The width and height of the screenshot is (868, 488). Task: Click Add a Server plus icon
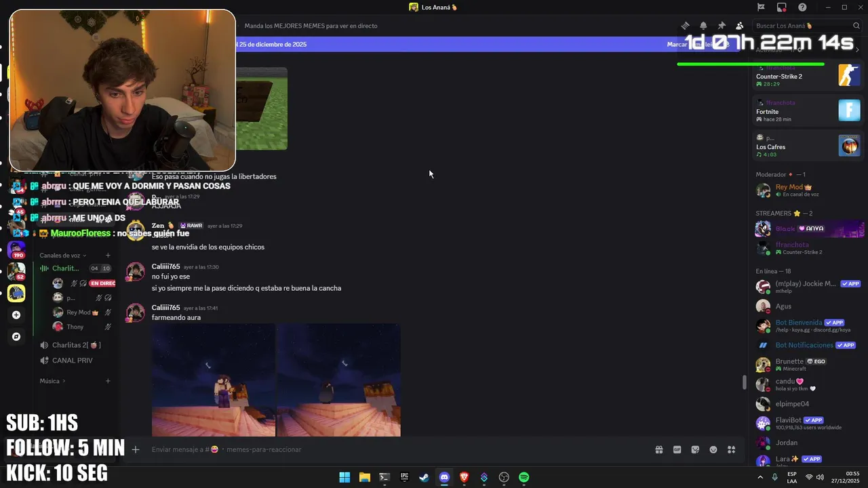16,315
